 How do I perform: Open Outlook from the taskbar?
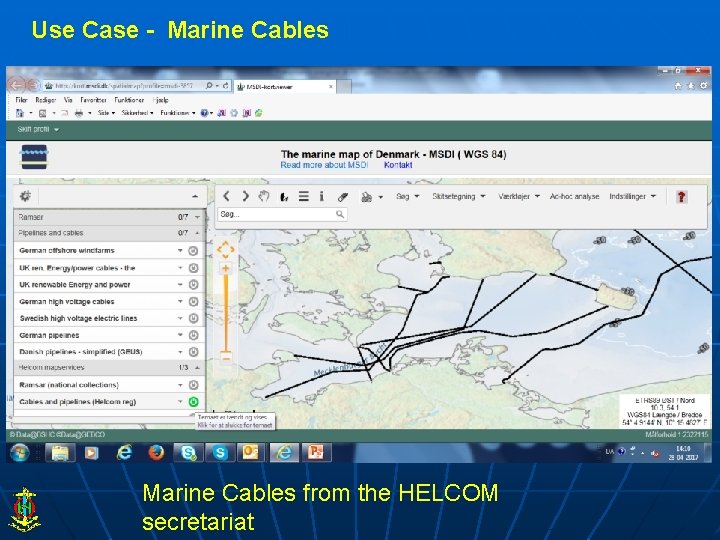250,453
